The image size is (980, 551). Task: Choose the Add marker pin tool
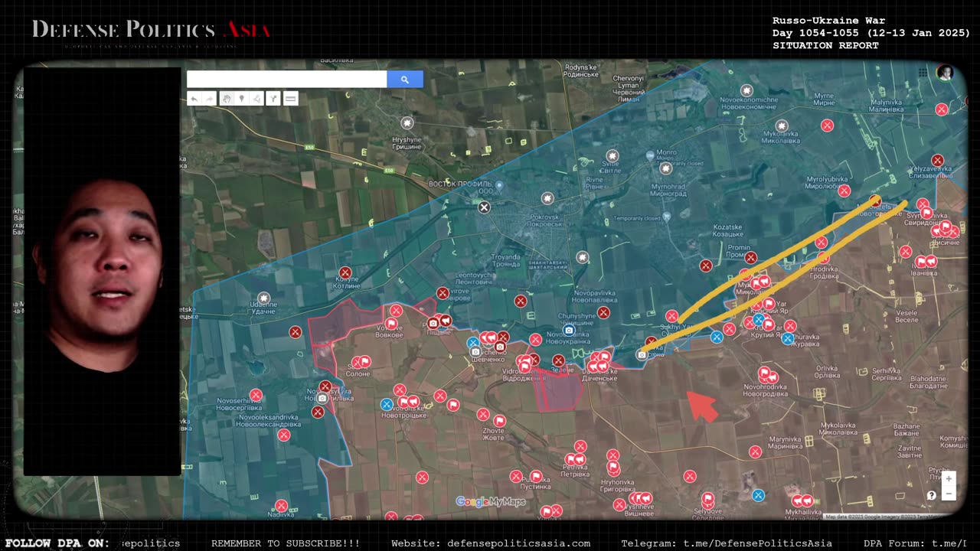(x=242, y=99)
